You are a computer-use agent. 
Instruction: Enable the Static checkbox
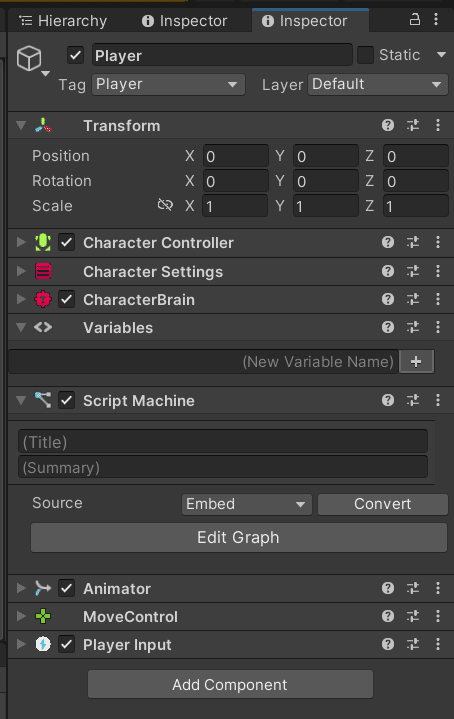click(x=365, y=55)
